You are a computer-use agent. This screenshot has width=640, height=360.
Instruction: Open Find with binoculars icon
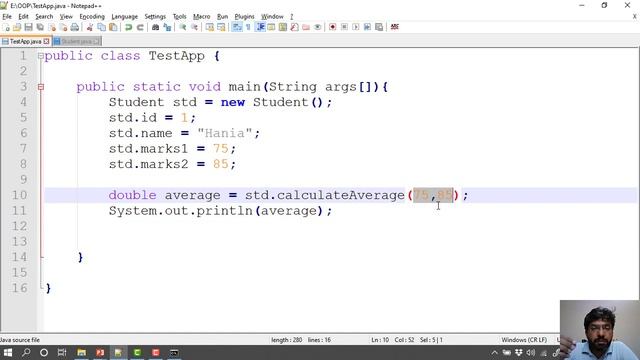(x=155, y=27)
